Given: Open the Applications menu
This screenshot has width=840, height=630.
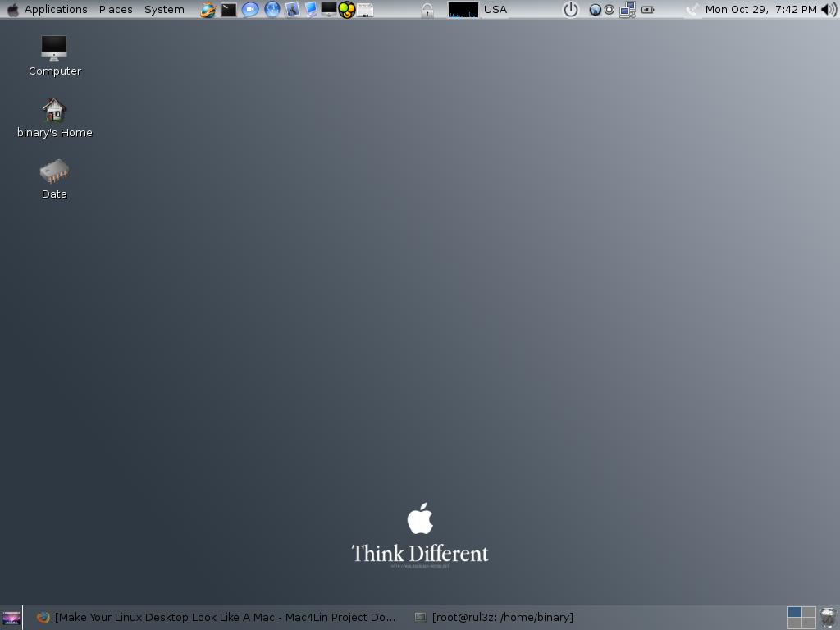Looking at the screenshot, I should [x=56, y=10].
